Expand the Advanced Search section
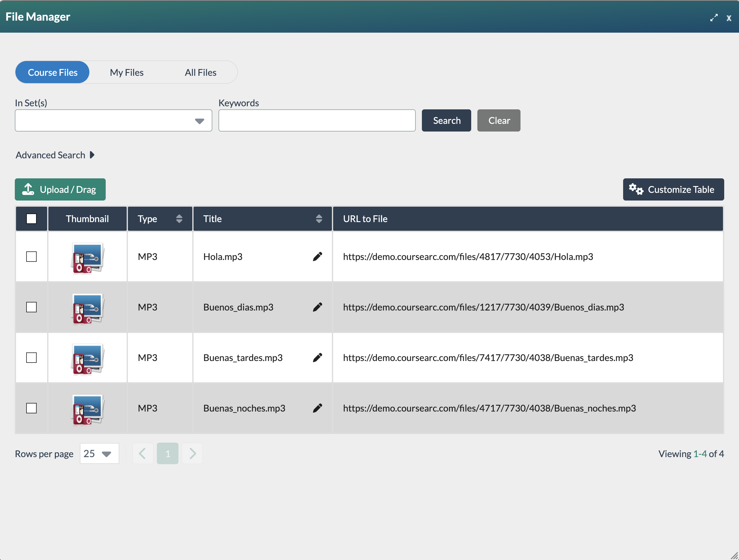Image resolution: width=739 pixels, height=560 pixels. pyautogui.click(x=55, y=155)
